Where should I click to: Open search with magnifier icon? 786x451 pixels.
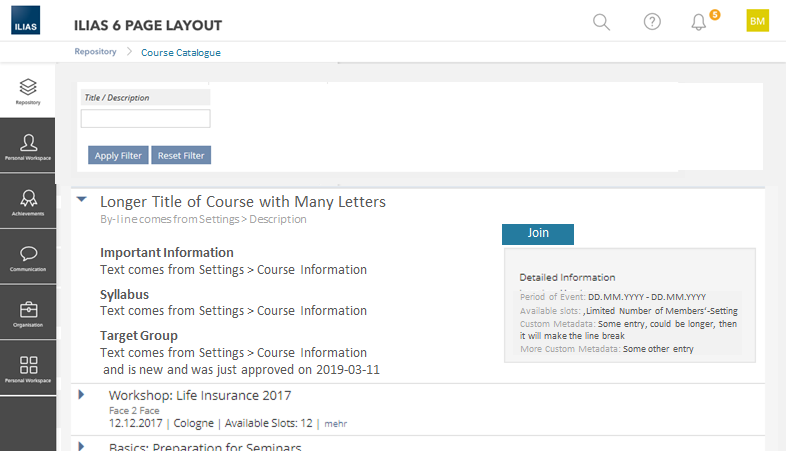601,22
